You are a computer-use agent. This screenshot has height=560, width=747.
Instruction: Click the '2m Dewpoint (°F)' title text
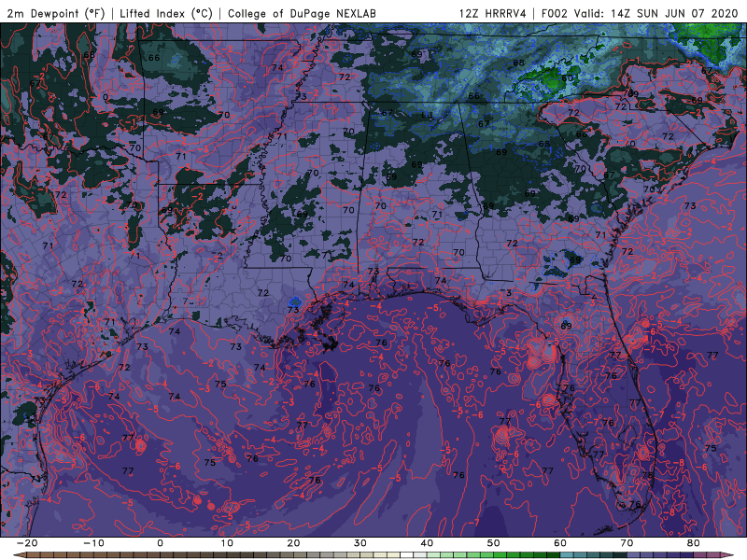pos(56,14)
